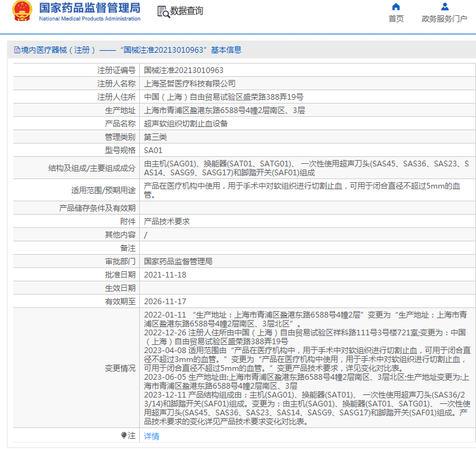Click the 生效日期 row label

(x=120, y=288)
